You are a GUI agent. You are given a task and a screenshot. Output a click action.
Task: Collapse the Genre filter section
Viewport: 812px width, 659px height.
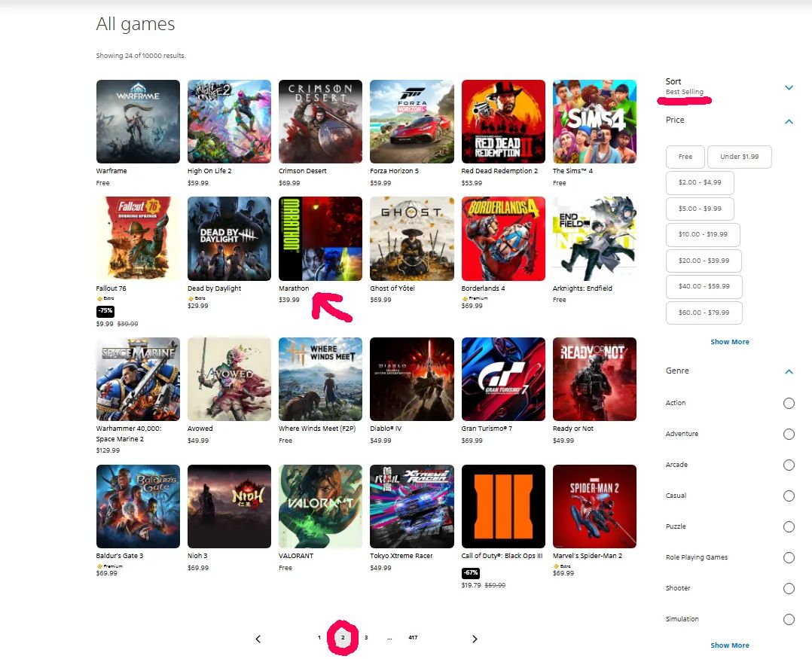pos(789,371)
